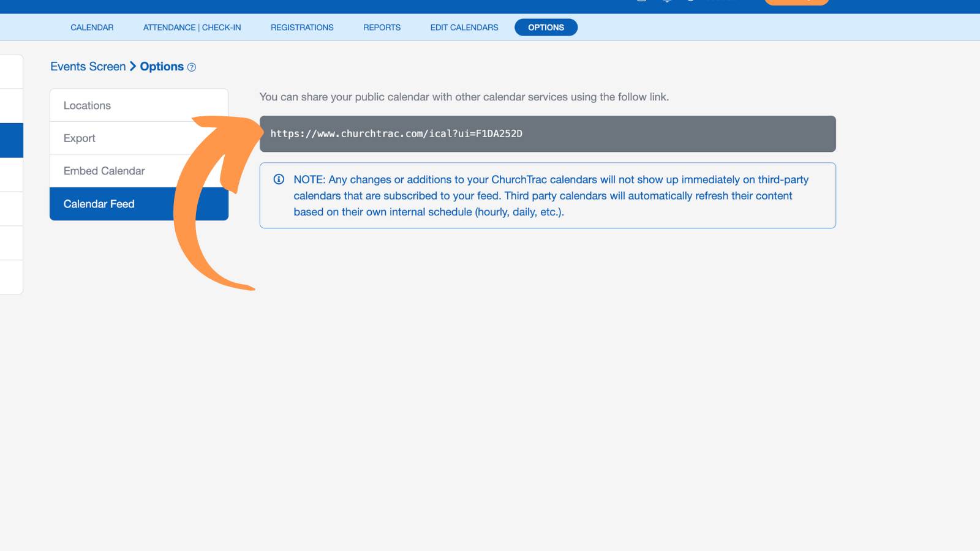Open the CALENDAR tab

pos(92,28)
